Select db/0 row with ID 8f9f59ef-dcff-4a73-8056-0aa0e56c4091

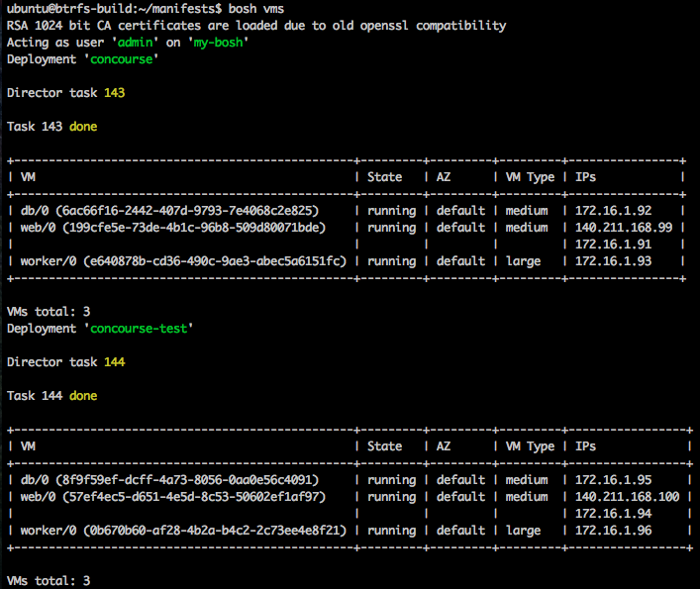coord(350,480)
